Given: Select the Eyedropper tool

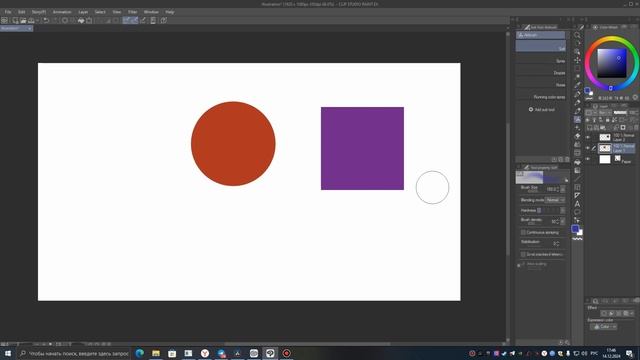Looking at the screenshot, I should click(x=577, y=85).
